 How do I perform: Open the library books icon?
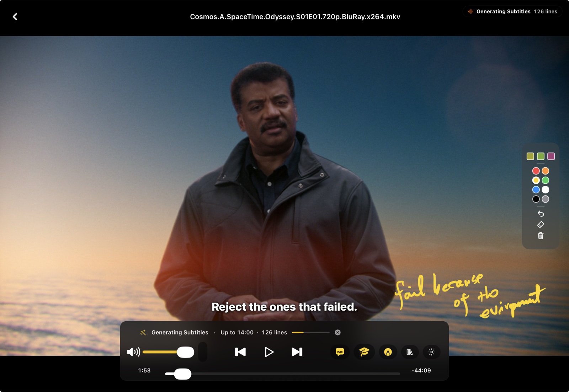(x=410, y=352)
